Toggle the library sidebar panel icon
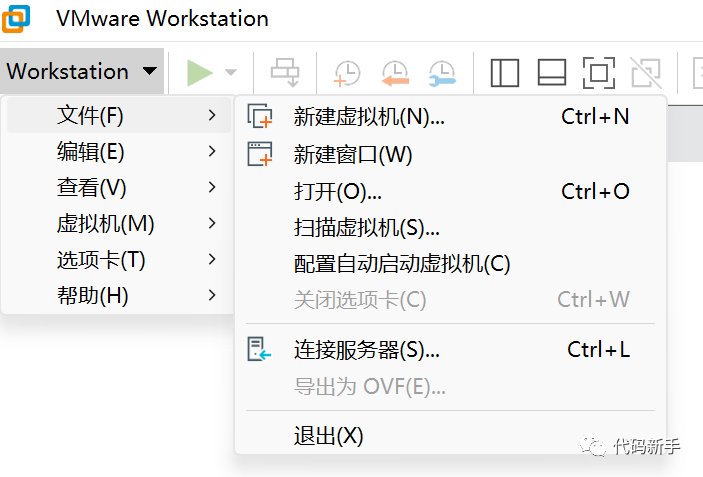 (x=505, y=73)
